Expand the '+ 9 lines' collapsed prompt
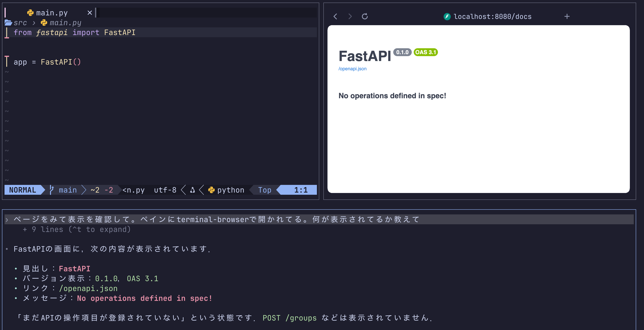644x330 pixels. (77, 229)
